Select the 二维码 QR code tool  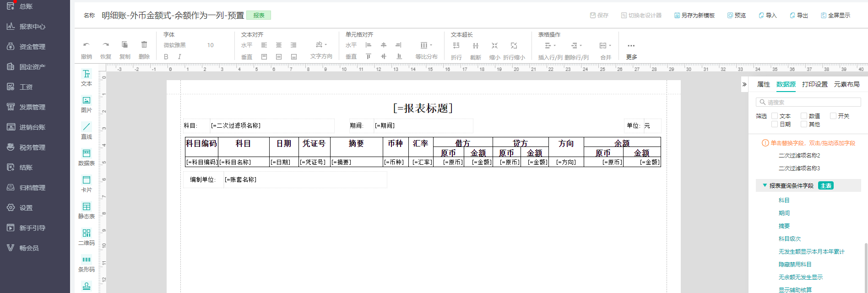[x=87, y=237]
